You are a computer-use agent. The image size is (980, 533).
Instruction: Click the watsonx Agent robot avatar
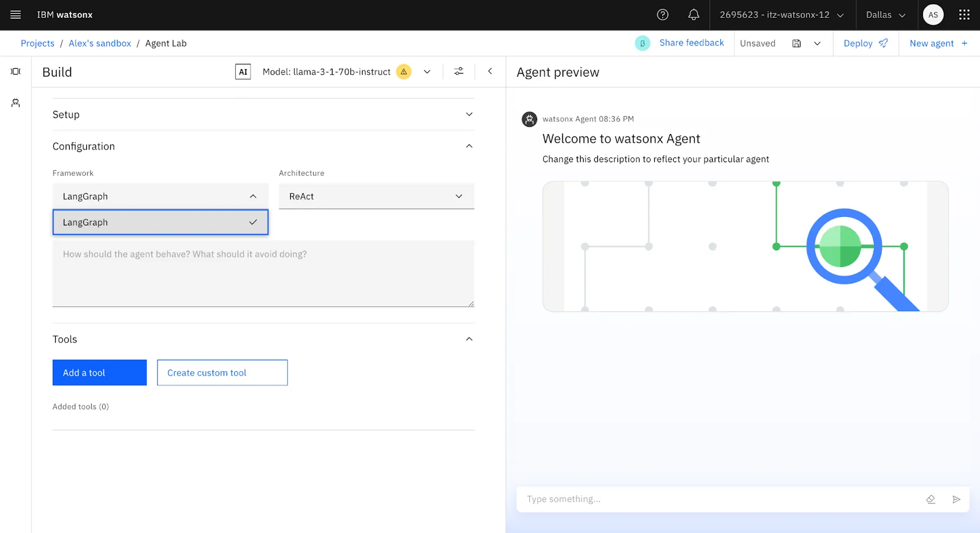click(529, 119)
